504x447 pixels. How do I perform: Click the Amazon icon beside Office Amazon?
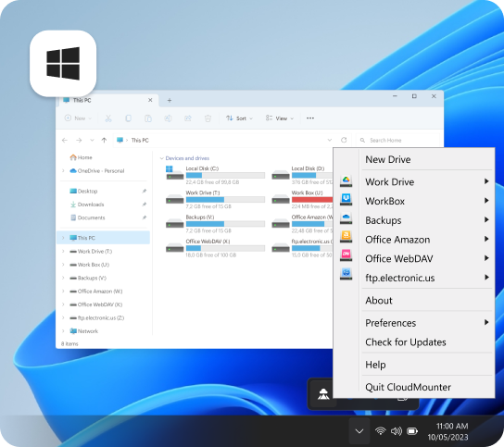pyautogui.click(x=346, y=237)
